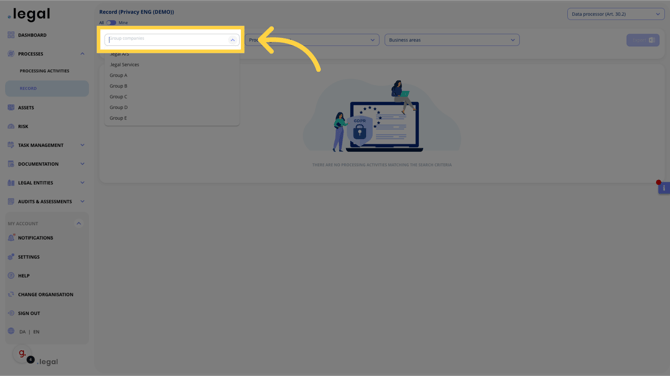The height and width of the screenshot is (376, 670).
Task: Click the Notifications bell icon
Action: click(11, 238)
